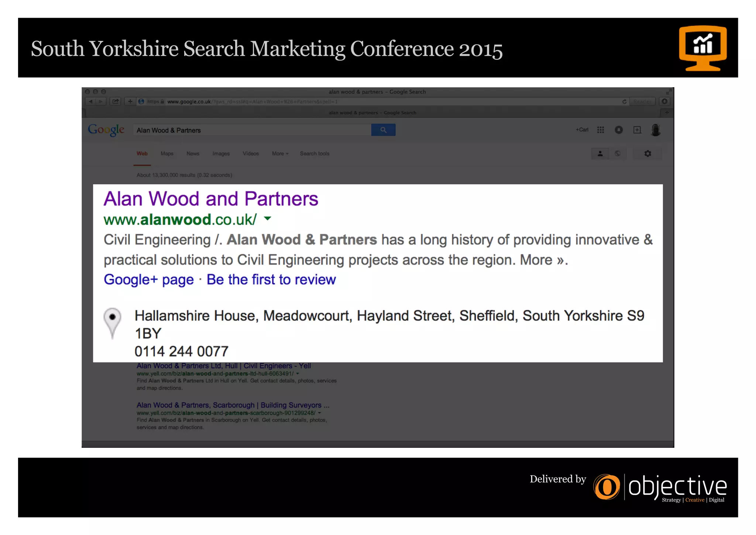Click the www.alanwood.co.uk green URL
This screenshot has width=756, height=535.
[180, 220]
